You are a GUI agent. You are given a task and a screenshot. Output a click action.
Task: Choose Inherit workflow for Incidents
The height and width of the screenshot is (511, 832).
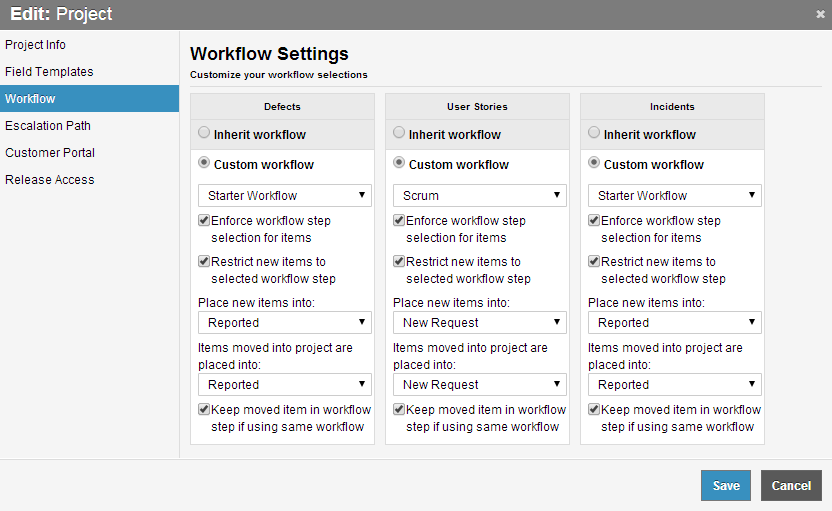click(595, 133)
